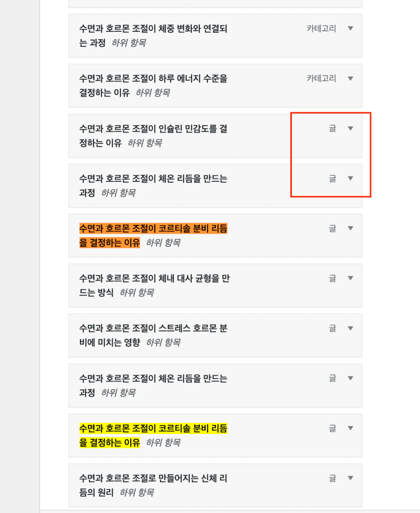Select the 신체 리듬의 원리 menu item title

[153, 478]
